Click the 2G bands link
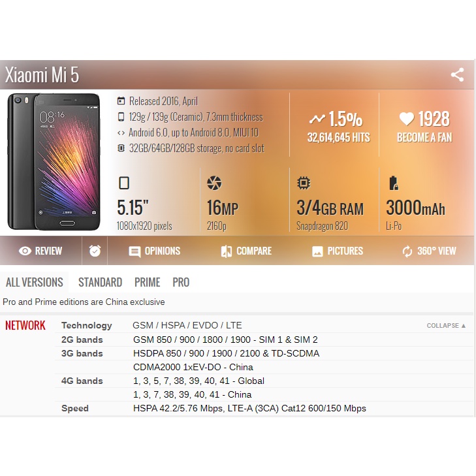476x476 pixels. 82,340
